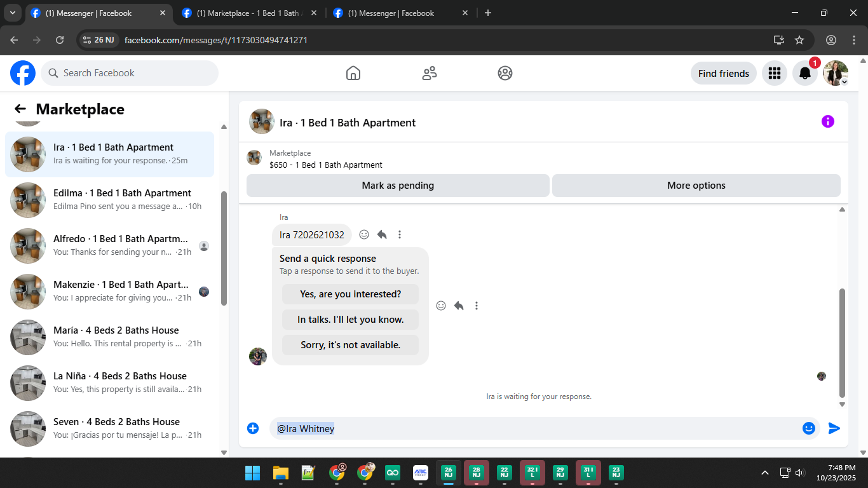Click Ira's header thumbnail in the chat title
Viewport: 868px width, 488px height.
tap(262, 121)
